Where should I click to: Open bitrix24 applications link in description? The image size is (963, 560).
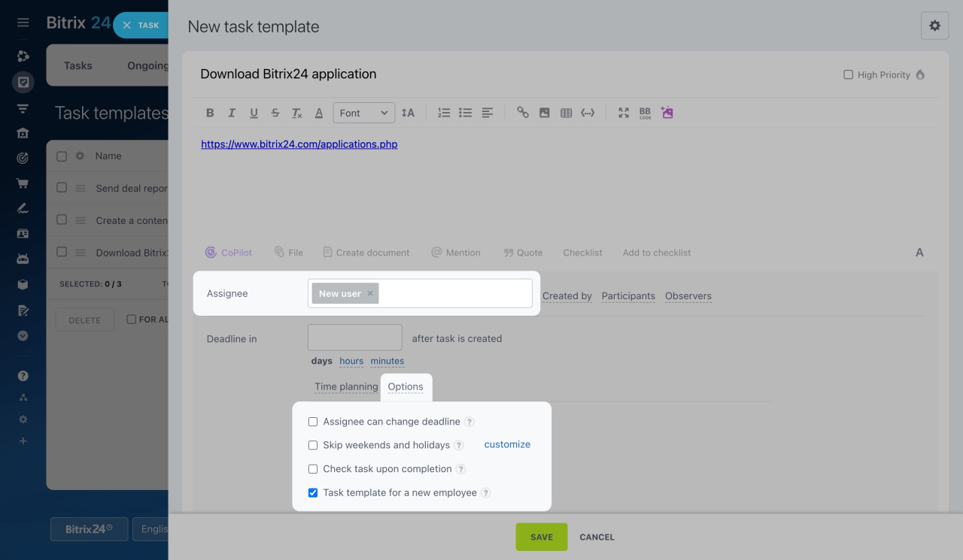(x=299, y=144)
